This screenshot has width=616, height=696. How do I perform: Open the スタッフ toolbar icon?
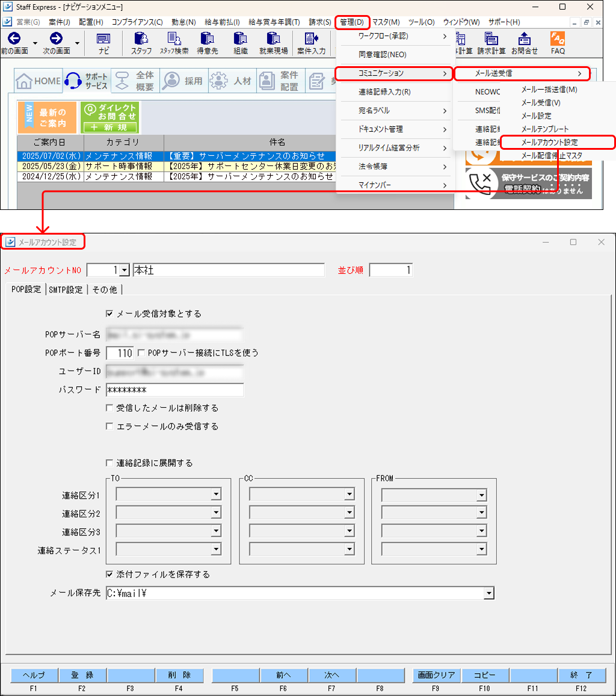141,43
